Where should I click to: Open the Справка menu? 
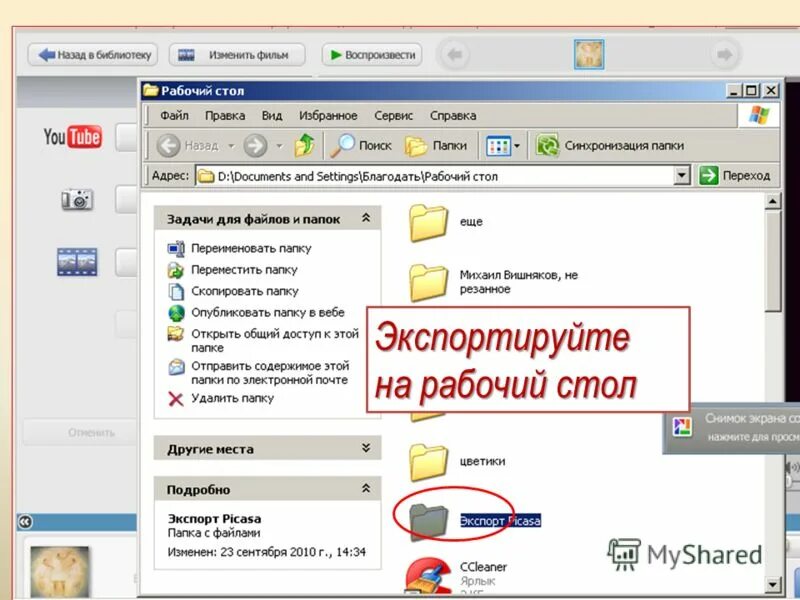tap(453, 116)
